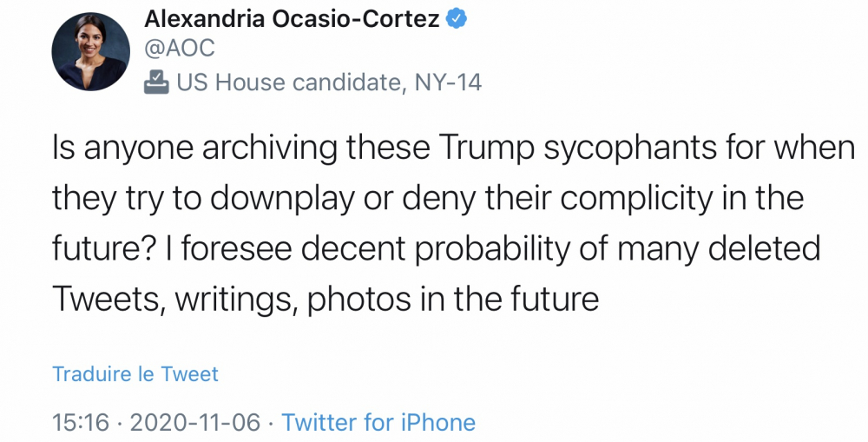Open the Alexandria Ocasio-Cortez display name
Screen dimensions: 868x442
click(x=292, y=19)
